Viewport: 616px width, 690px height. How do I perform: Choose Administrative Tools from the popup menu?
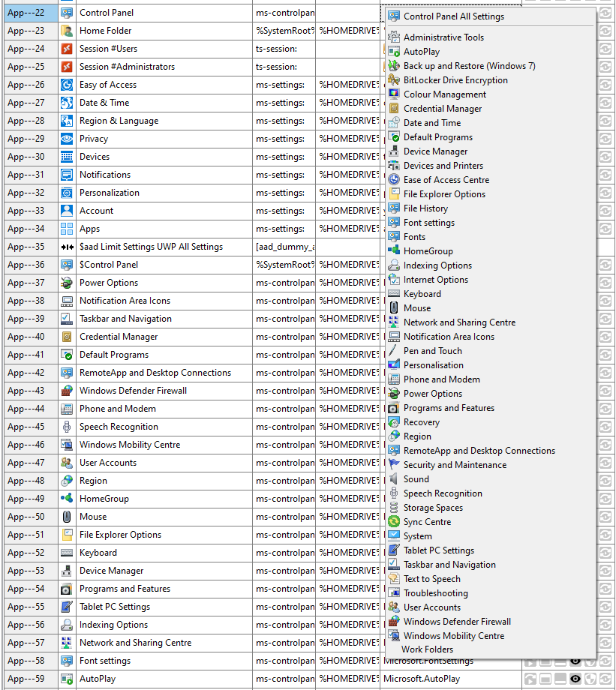[x=443, y=37]
